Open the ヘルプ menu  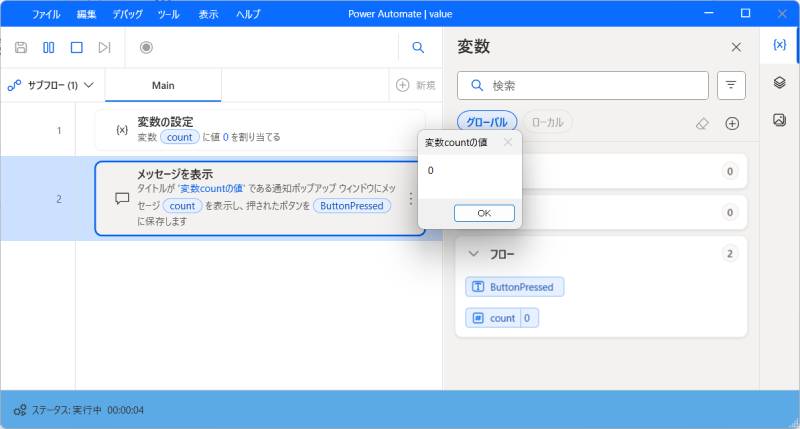coord(248,14)
